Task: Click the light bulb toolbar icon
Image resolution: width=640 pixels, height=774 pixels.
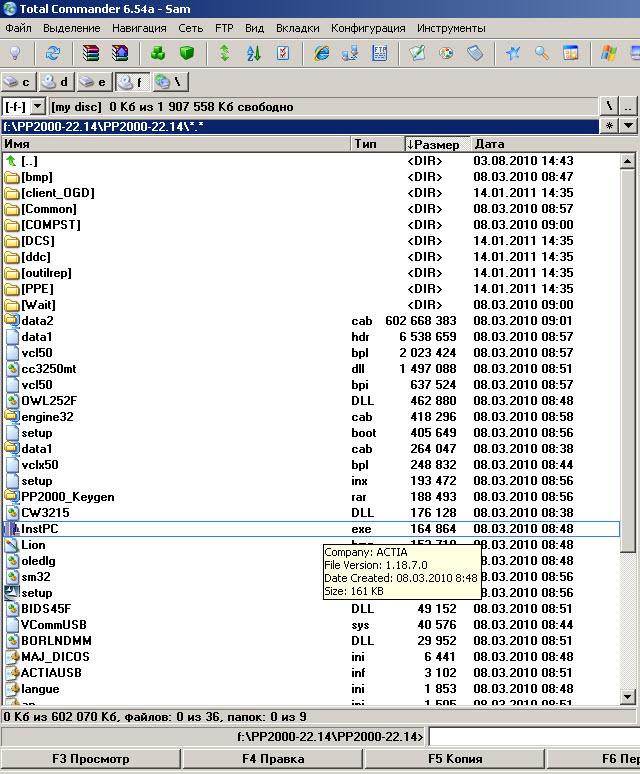Action: click(x=15, y=53)
